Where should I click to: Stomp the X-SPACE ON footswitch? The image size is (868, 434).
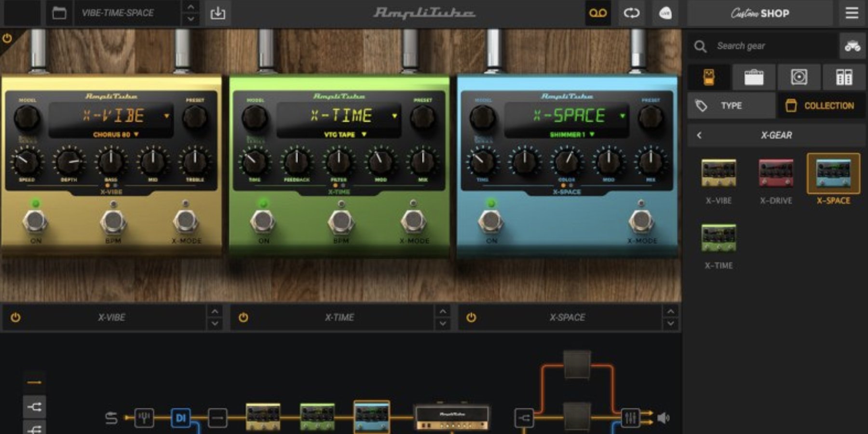pyautogui.click(x=490, y=222)
